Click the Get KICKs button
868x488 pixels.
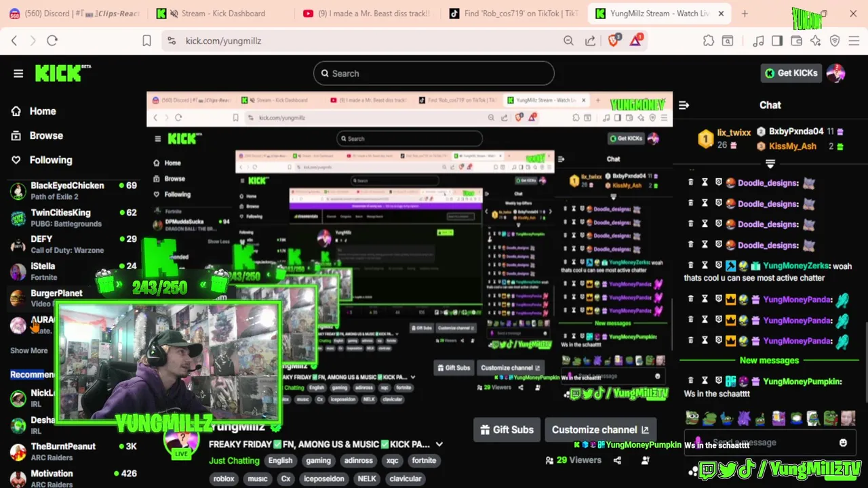(x=791, y=73)
